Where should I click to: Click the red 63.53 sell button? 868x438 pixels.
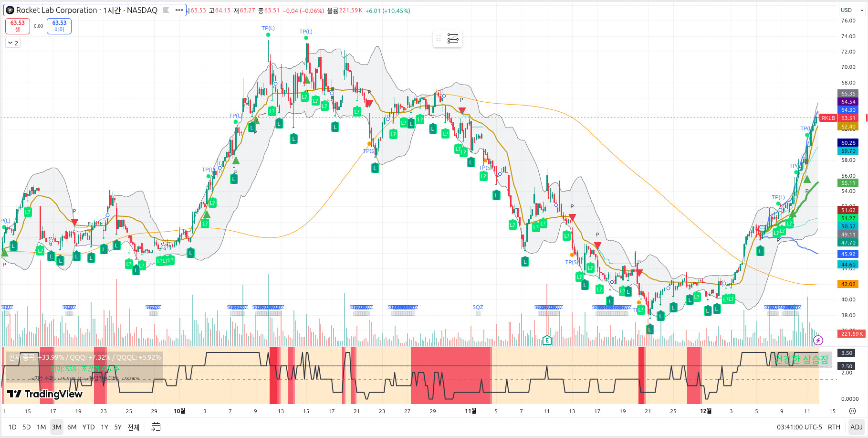[x=18, y=26]
